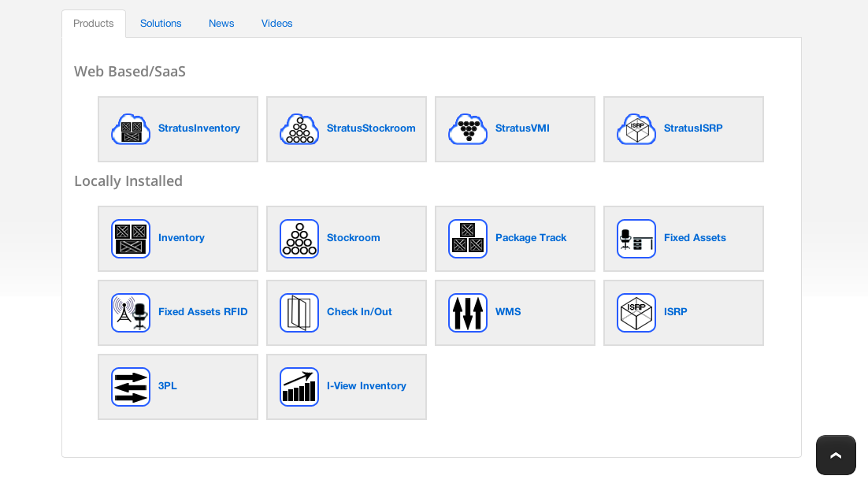The image size is (868, 487).
Task: Click the Fixed Assets RFID antenna icon
Action: (131, 313)
